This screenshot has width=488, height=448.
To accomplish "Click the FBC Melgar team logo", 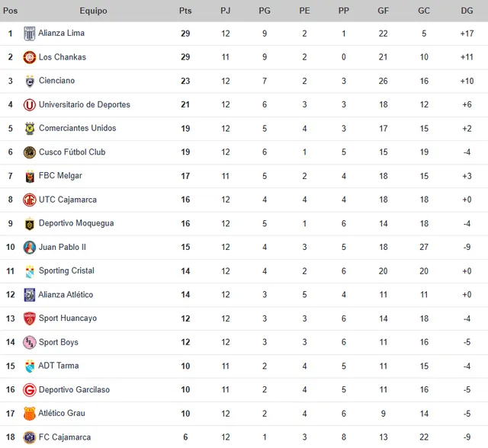I will point(29,176).
